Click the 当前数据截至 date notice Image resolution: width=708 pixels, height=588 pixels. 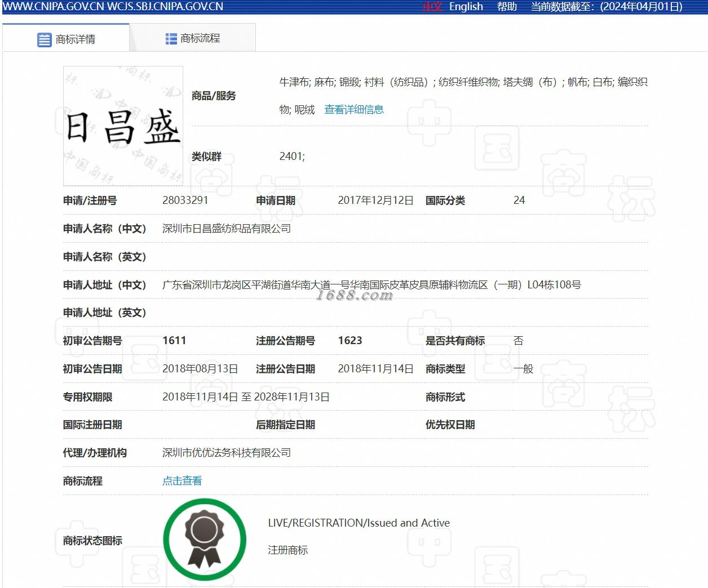point(607,7)
